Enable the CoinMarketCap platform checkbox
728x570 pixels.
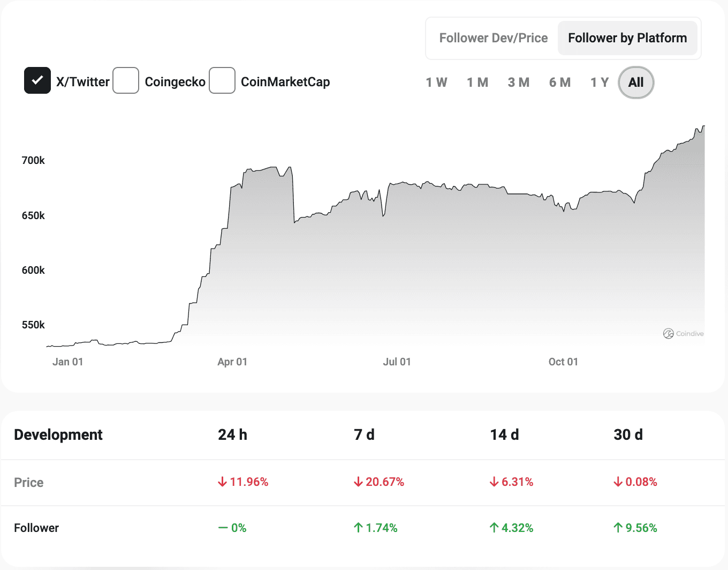(x=222, y=80)
